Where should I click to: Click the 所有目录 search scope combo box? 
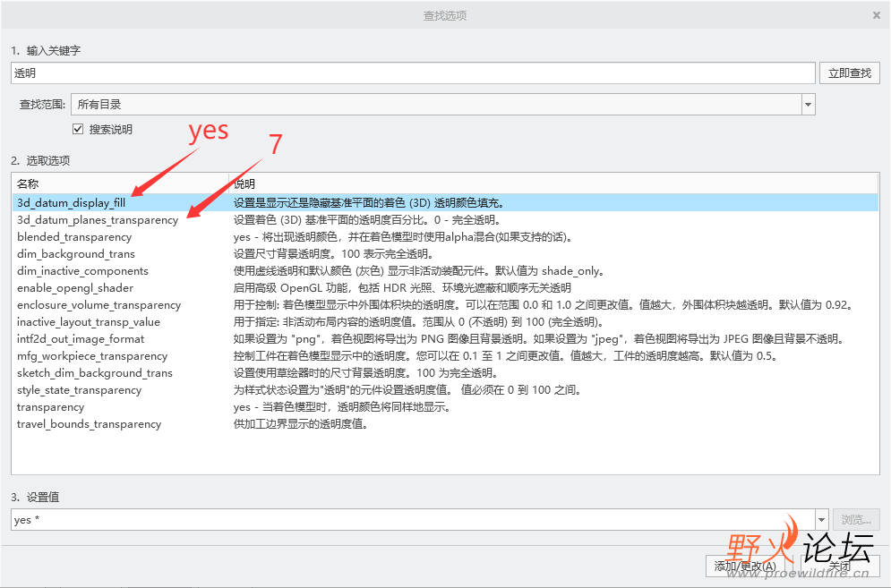442,105
